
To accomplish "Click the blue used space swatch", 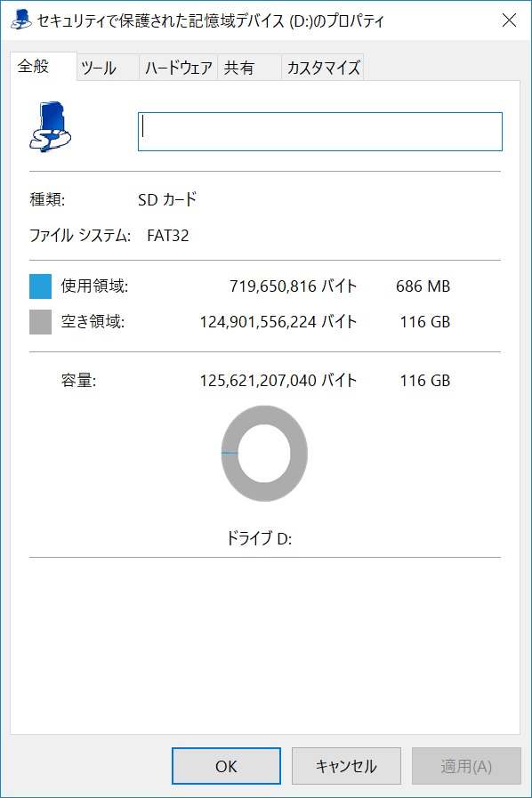I will pyautogui.click(x=40, y=286).
